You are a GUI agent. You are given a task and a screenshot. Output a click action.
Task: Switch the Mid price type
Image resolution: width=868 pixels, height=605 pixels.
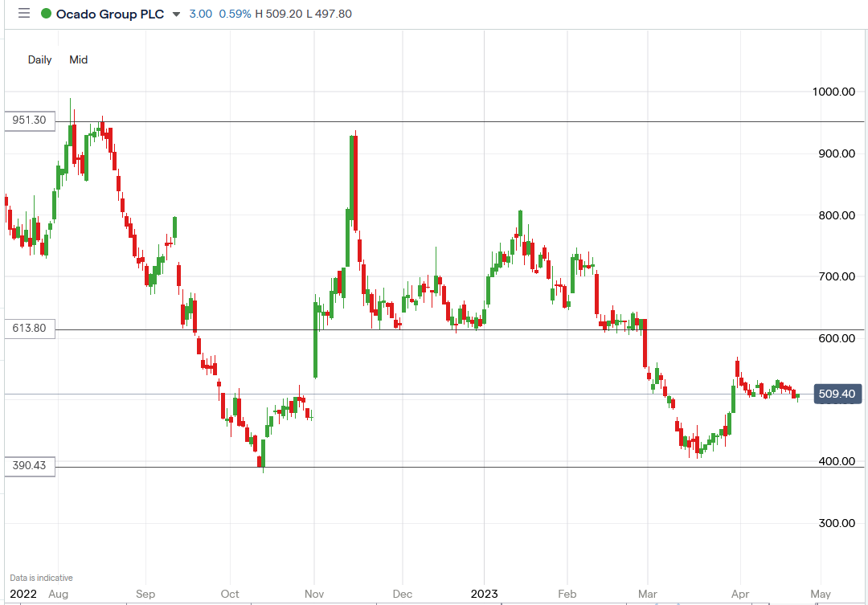78,59
